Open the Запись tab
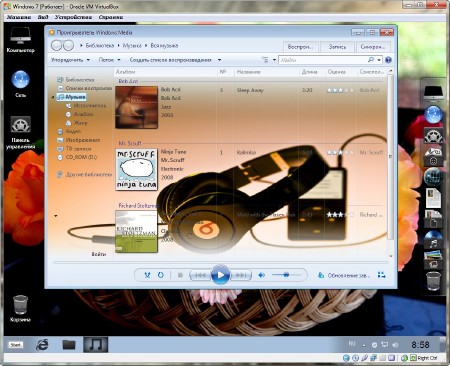The image size is (450, 366). coord(337,47)
